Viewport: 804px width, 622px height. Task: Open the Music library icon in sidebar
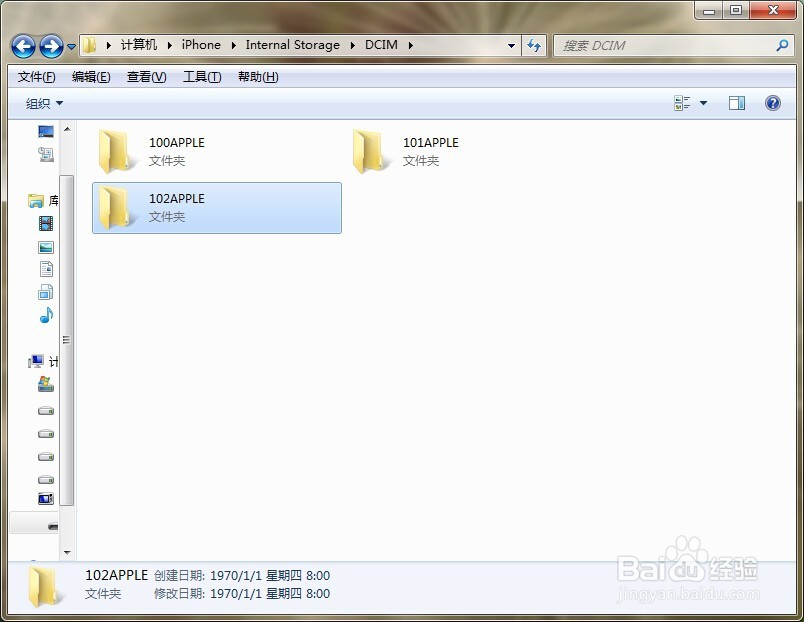(x=46, y=315)
